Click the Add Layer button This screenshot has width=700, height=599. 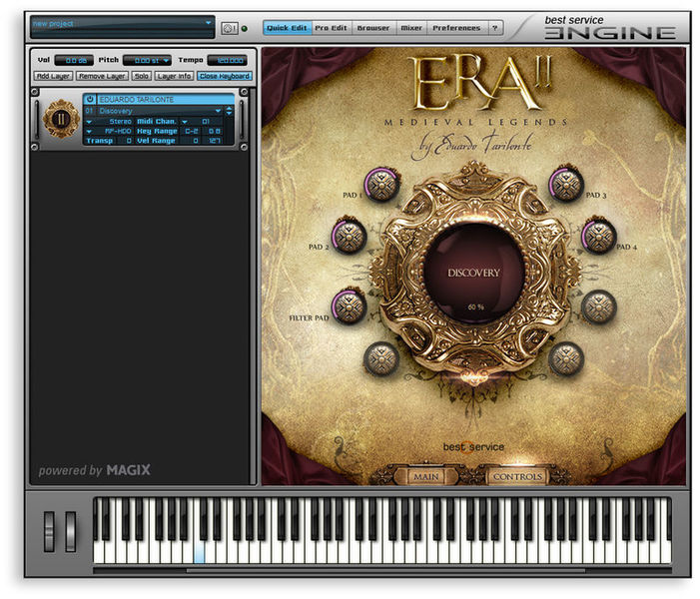click(53, 76)
